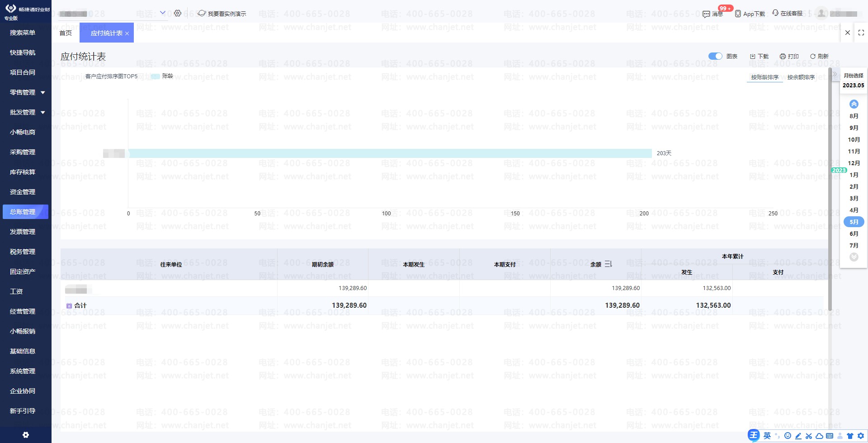Click the IME skin shirt icon
This screenshot has height=443, width=868.
click(850, 436)
